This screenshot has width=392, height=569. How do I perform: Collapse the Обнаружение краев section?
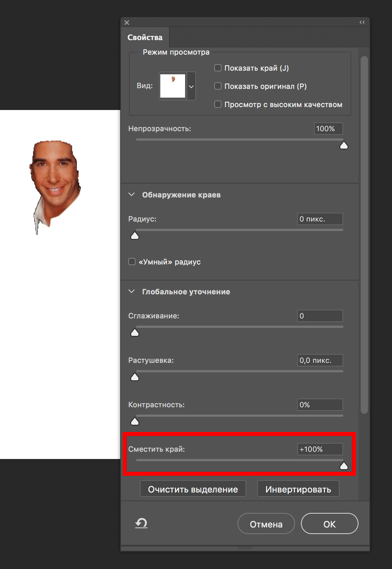click(132, 194)
